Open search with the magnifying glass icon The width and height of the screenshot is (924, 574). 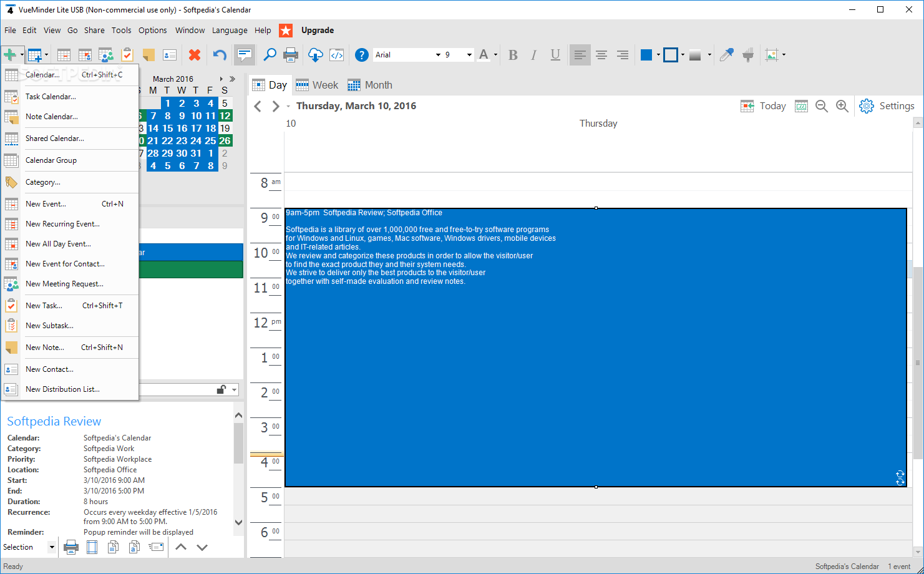coord(270,55)
